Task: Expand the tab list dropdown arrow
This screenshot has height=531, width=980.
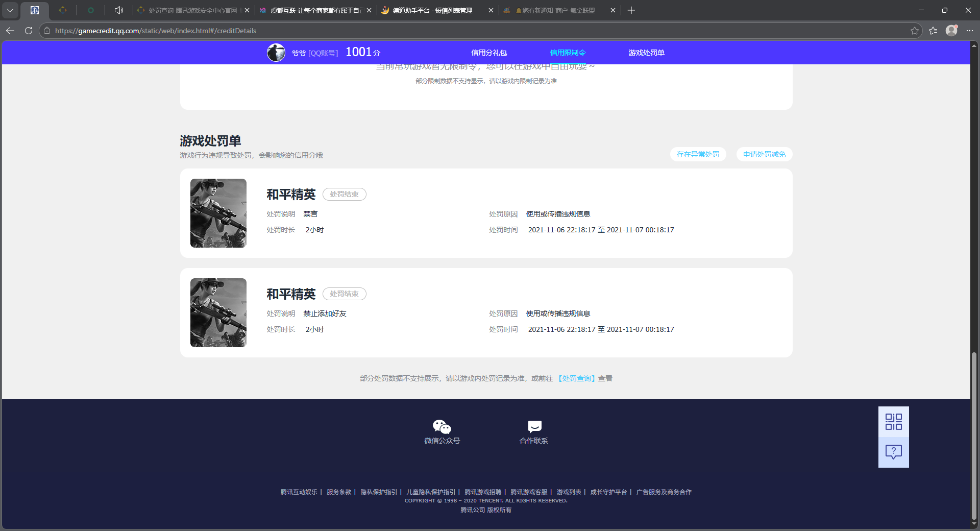Action: (10, 10)
